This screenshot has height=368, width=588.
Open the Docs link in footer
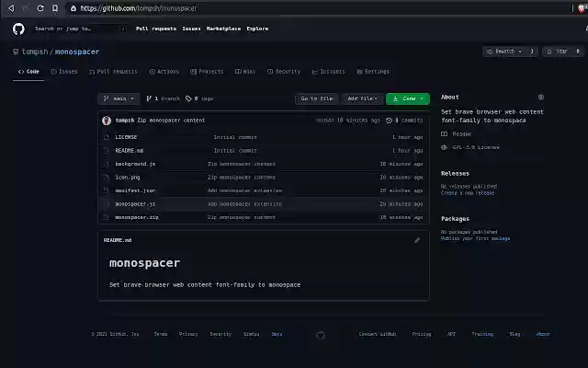pos(277,334)
